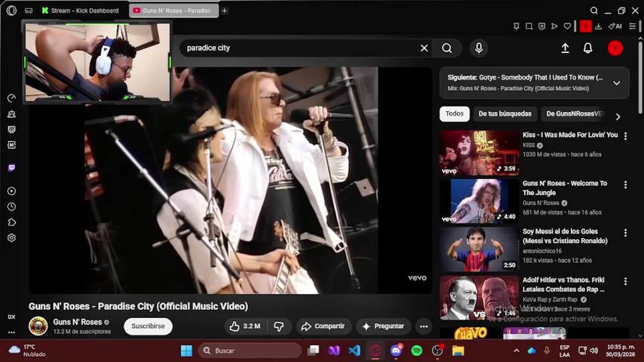
Task: Select De tus búsquedas chip
Action: click(505, 114)
